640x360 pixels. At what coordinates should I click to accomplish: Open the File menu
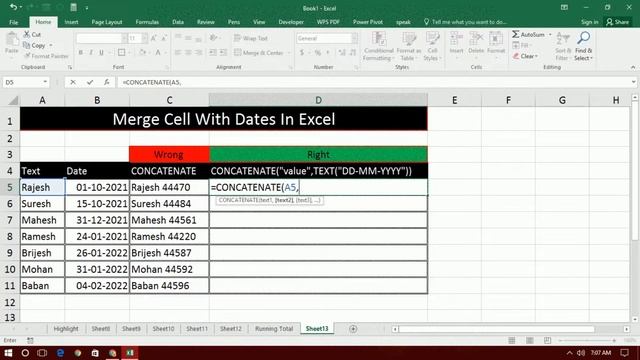[13, 22]
